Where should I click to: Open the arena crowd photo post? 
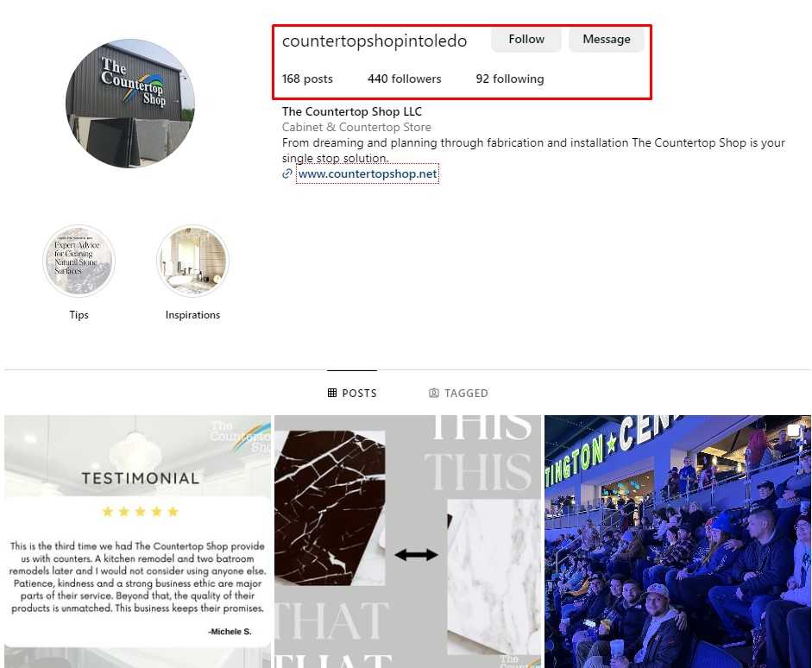click(678, 542)
